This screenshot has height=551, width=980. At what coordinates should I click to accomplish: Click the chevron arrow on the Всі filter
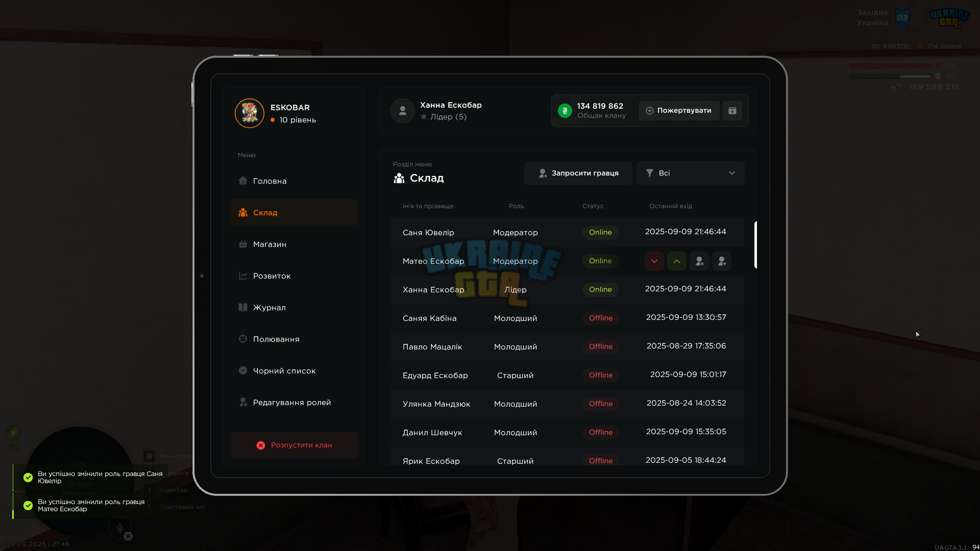point(732,173)
